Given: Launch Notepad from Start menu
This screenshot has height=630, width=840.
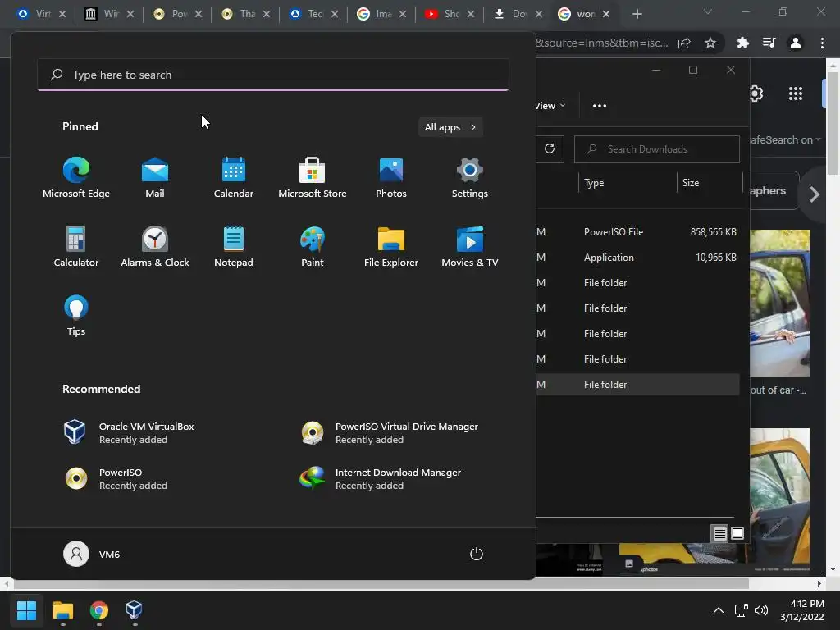Looking at the screenshot, I should pyautogui.click(x=234, y=247).
